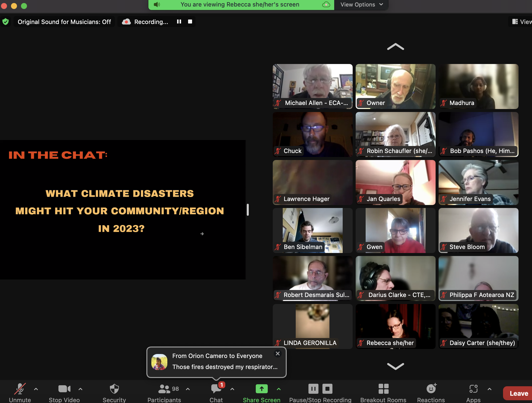Open share options arrow beside Share Screen
Image resolution: width=532 pixels, height=403 pixels.
pos(279,389)
